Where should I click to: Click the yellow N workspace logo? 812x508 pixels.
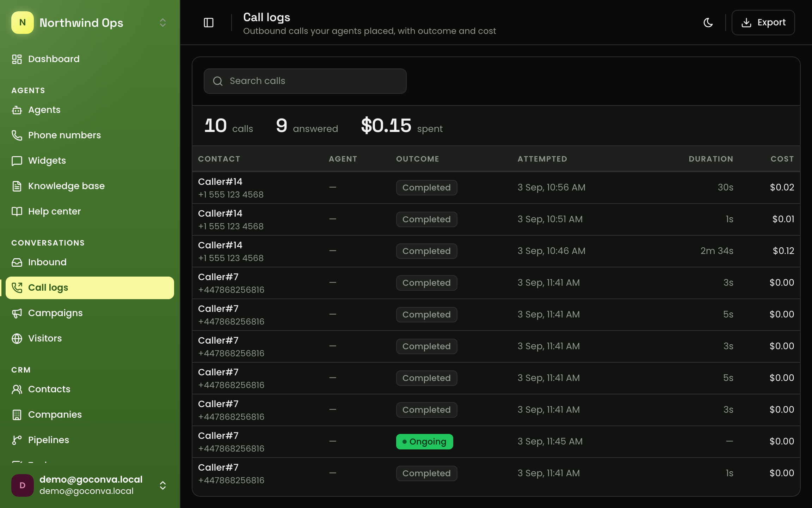point(23,23)
